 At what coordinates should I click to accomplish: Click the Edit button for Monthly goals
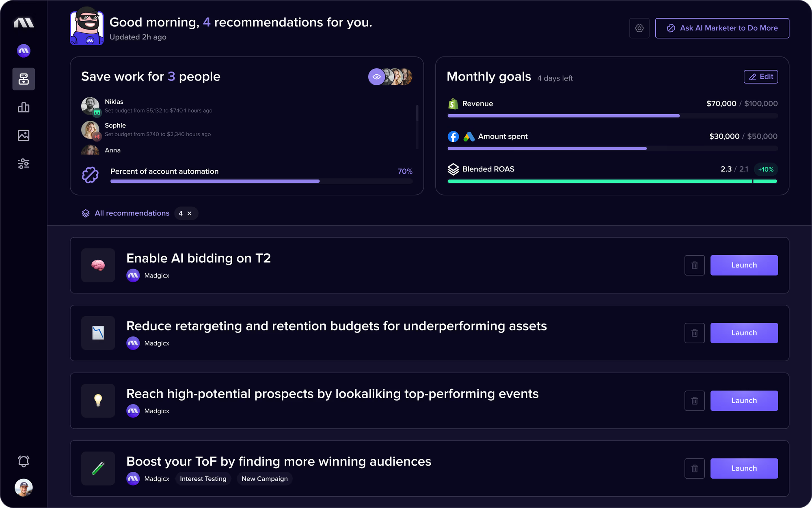point(761,76)
